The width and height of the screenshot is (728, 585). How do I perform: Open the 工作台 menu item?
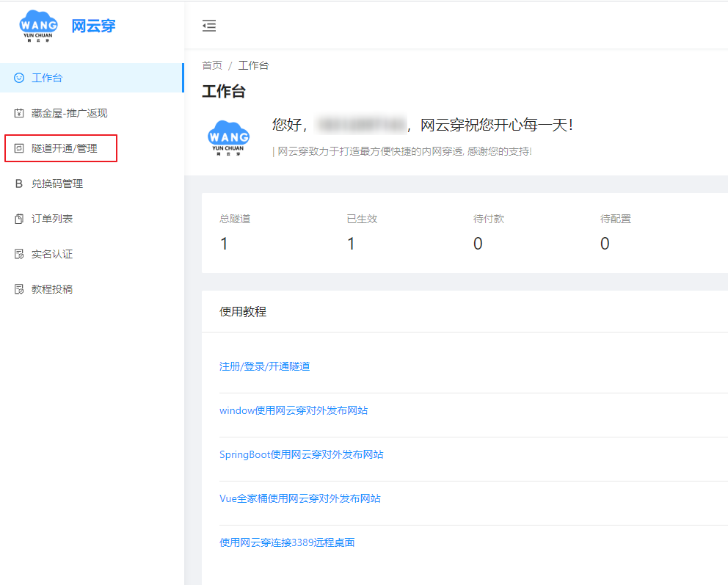(92, 78)
